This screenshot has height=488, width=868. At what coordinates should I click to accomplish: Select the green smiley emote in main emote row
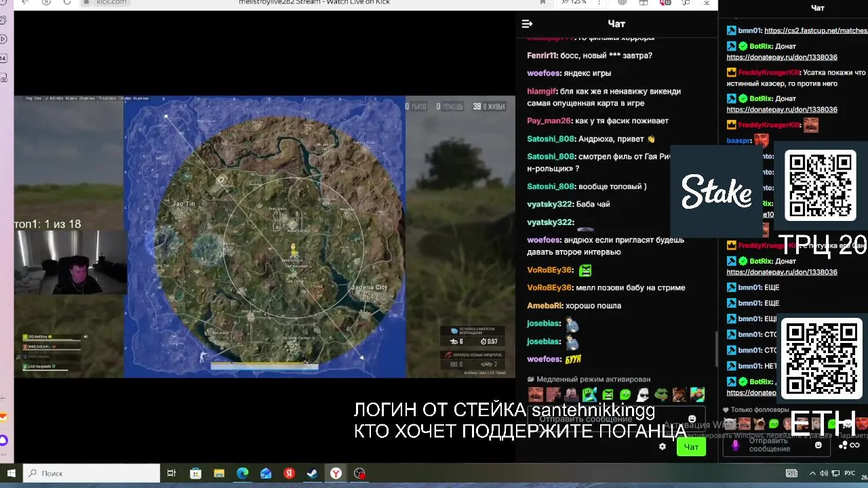pos(625,394)
